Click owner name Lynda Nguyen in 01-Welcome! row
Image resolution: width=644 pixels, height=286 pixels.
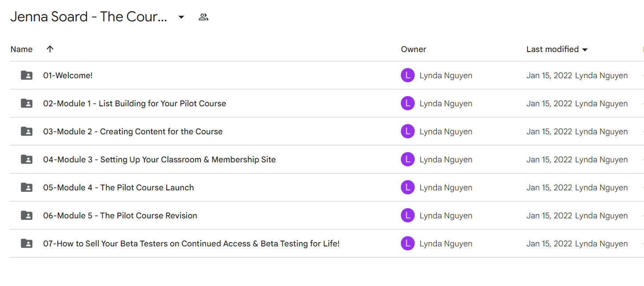pos(446,76)
